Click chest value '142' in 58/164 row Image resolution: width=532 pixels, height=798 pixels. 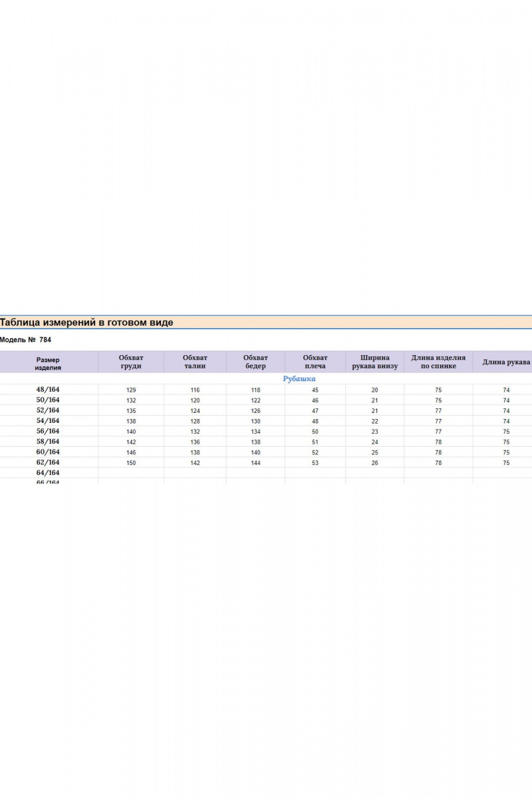click(x=131, y=442)
